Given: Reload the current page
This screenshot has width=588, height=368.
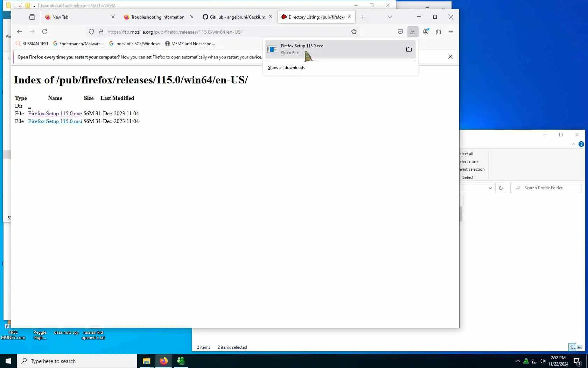Looking at the screenshot, I should pyautogui.click(x=45, y=32).
